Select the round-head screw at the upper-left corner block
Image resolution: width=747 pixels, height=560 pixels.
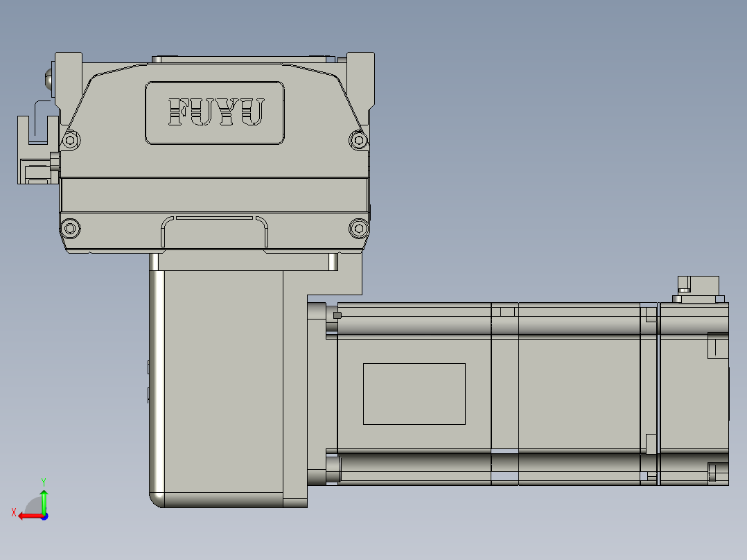[49, 79]
